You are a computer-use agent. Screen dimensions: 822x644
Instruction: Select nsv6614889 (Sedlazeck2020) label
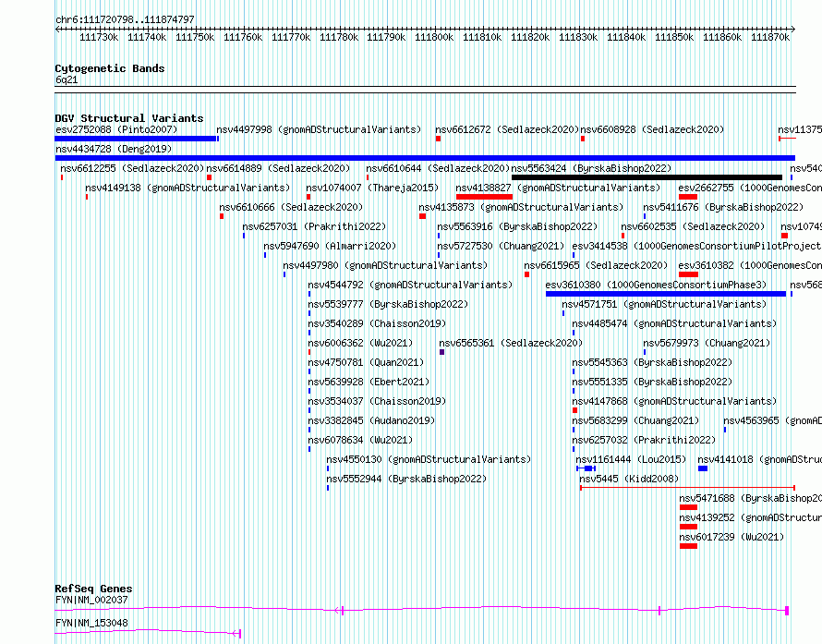click(x=278, y=168)
